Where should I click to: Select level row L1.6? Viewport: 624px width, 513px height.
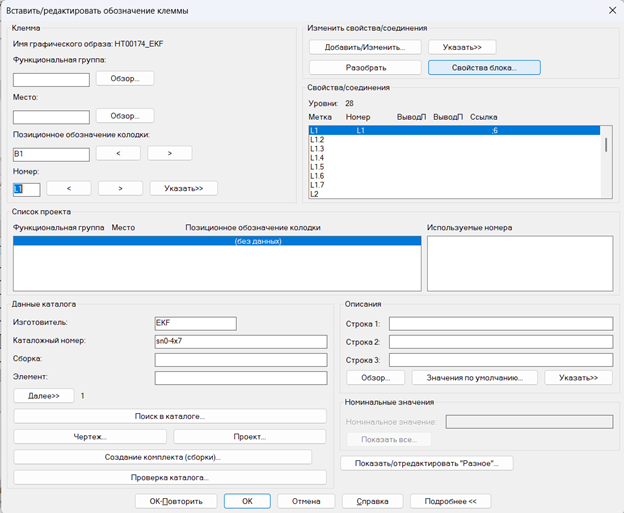coord(454,176)
